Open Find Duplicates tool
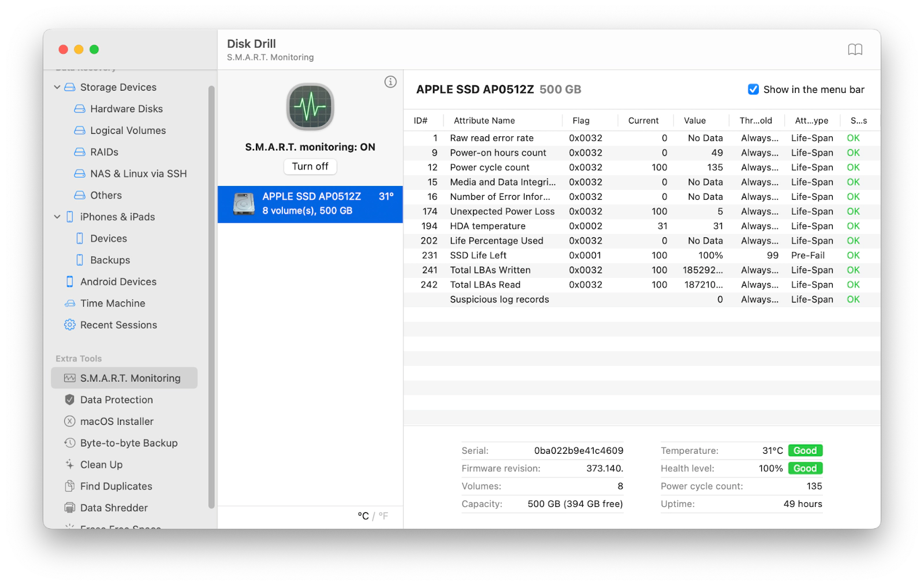The image size is (924, 586). point(116,486)
